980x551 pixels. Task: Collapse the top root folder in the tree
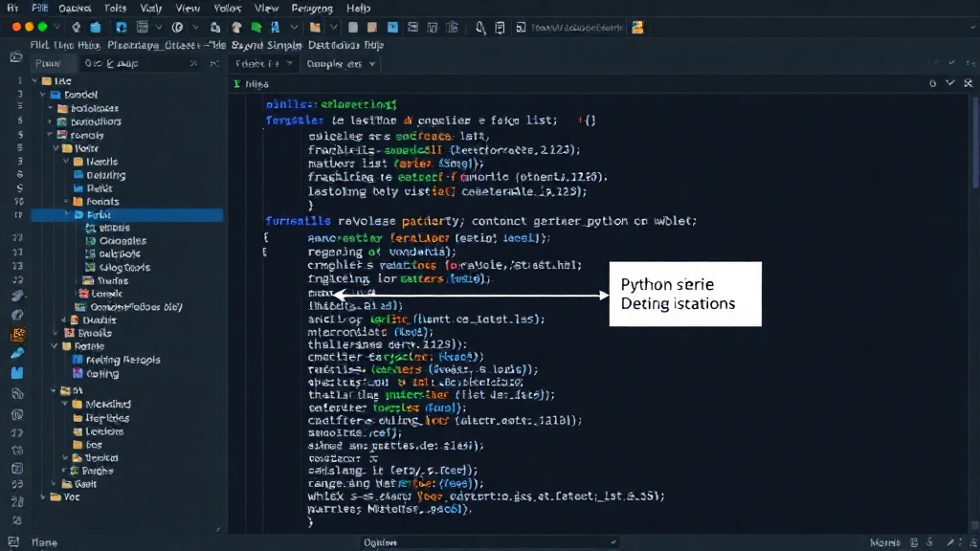point(35,80)
